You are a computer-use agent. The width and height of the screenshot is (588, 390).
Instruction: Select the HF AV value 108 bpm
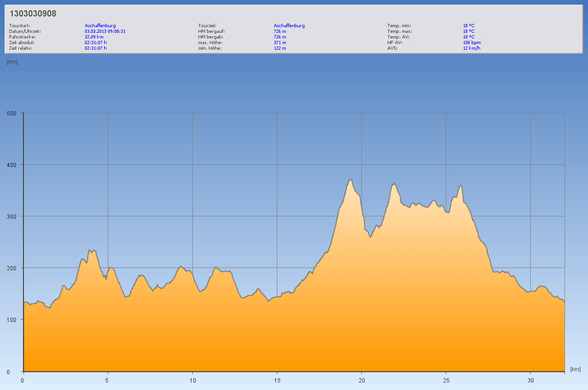tap(472, 42)
